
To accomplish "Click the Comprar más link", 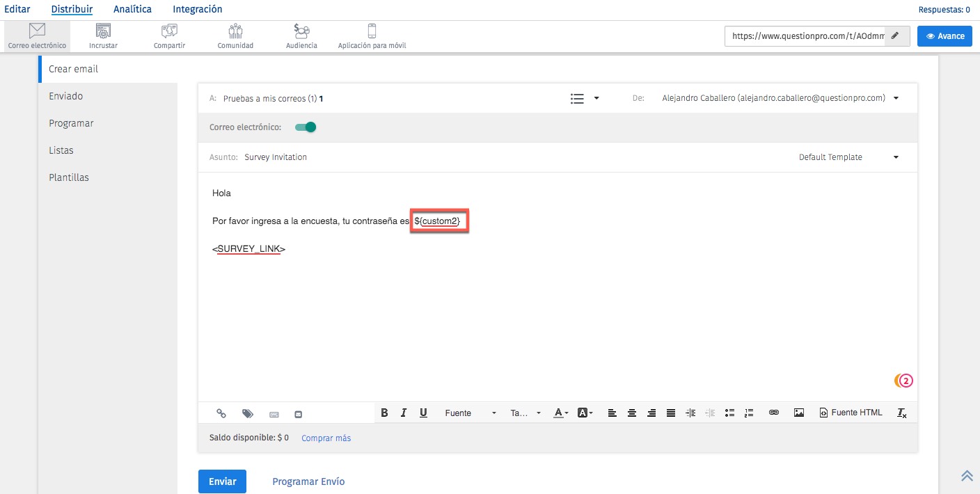I will 326,438.
